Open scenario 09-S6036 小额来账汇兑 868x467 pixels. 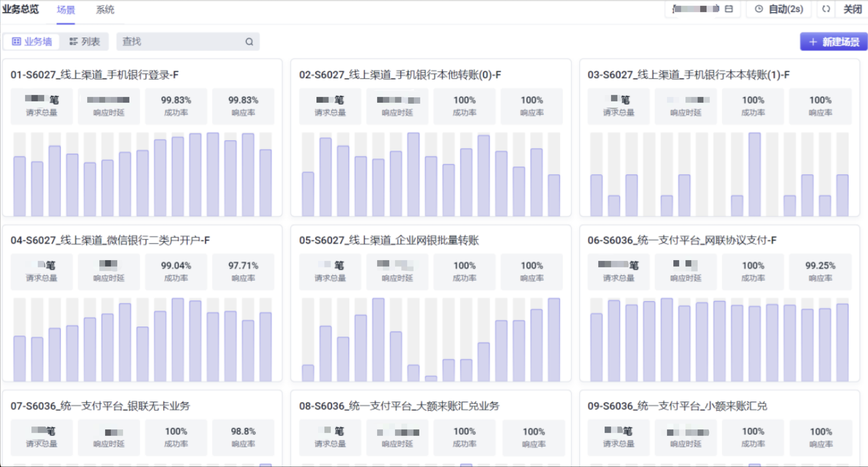(x=677, y=406)
